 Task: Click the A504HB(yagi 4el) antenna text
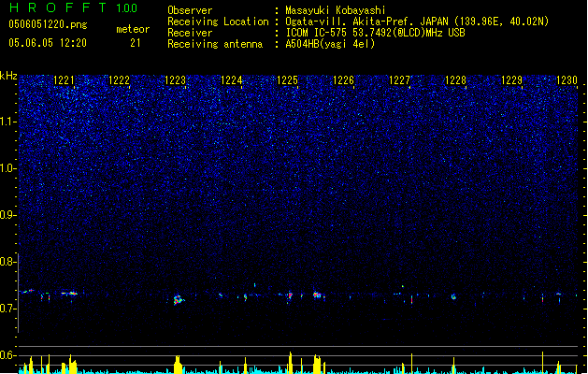(x=330, y=44)
